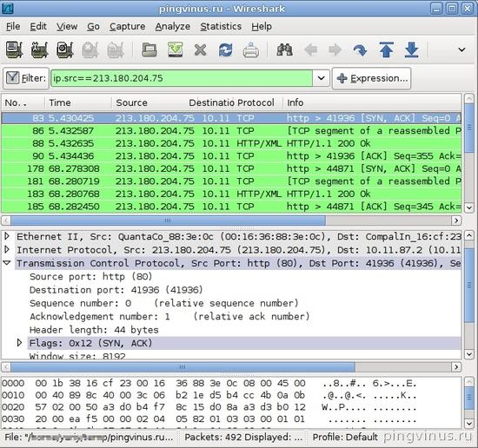Click the Packets: 492 Displayed status text

243,437
